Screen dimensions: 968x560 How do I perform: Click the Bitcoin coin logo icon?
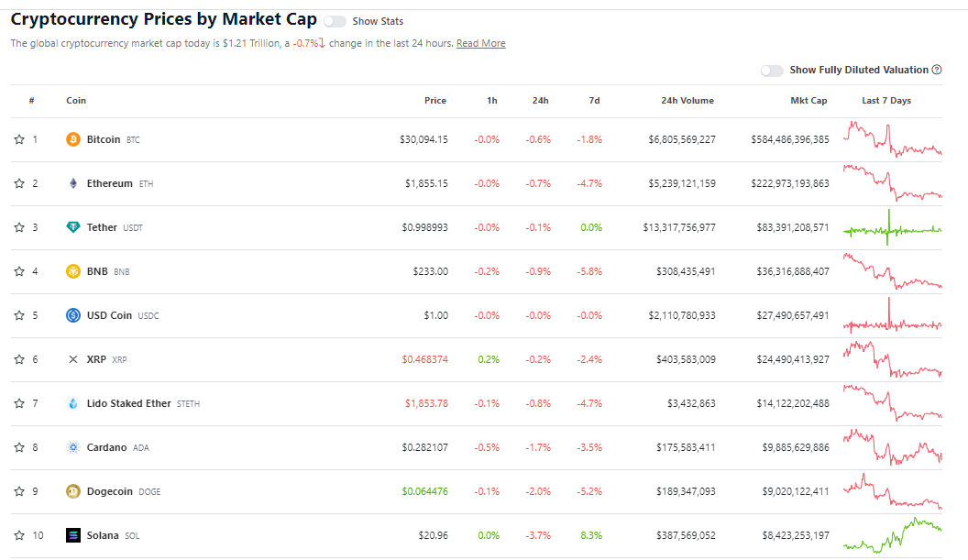pos(73,139)
